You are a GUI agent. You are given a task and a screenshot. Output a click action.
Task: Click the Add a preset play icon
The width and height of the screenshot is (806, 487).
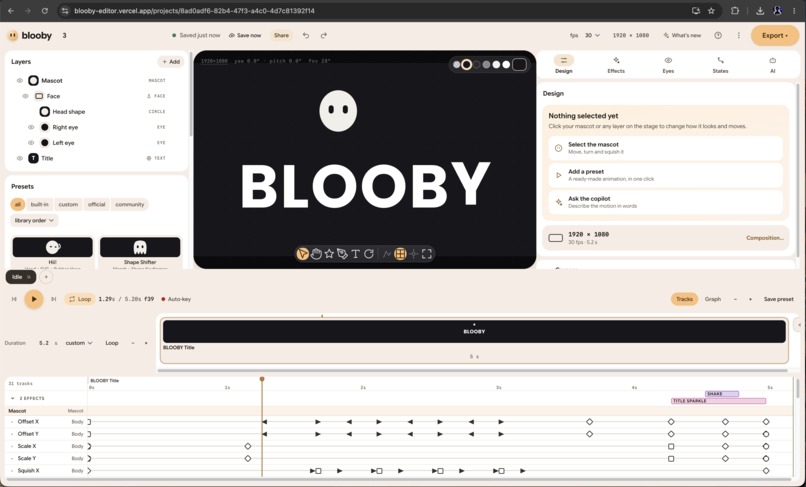tap(559, 175)
